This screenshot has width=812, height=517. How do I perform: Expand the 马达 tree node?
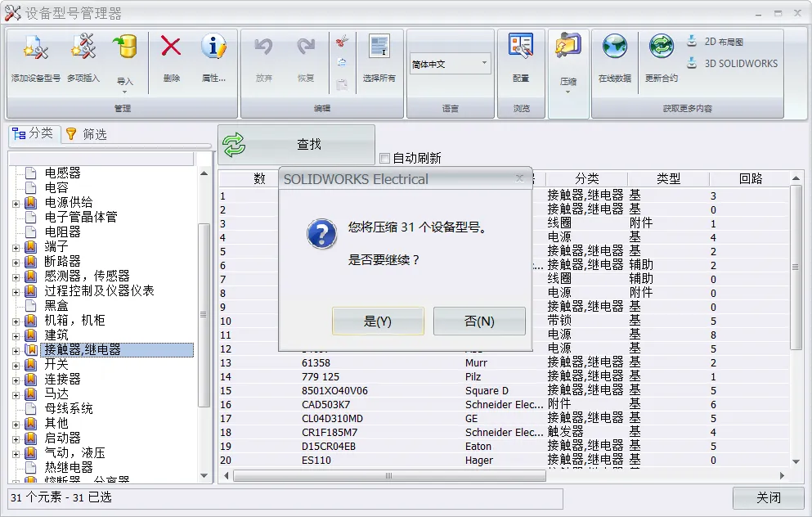[16, 395]
